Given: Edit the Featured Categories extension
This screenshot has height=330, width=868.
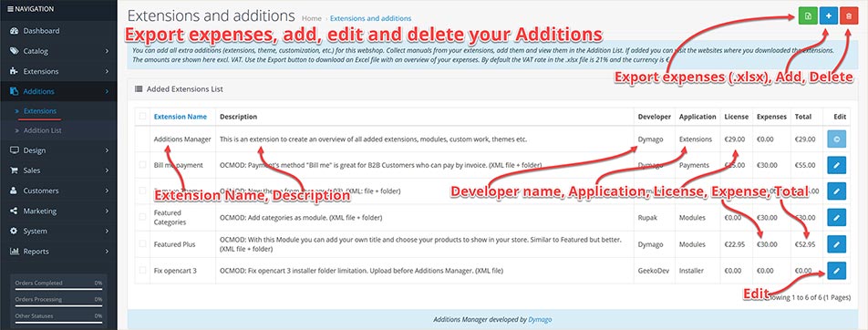Looking at the screenshot, I should point(836,218).
